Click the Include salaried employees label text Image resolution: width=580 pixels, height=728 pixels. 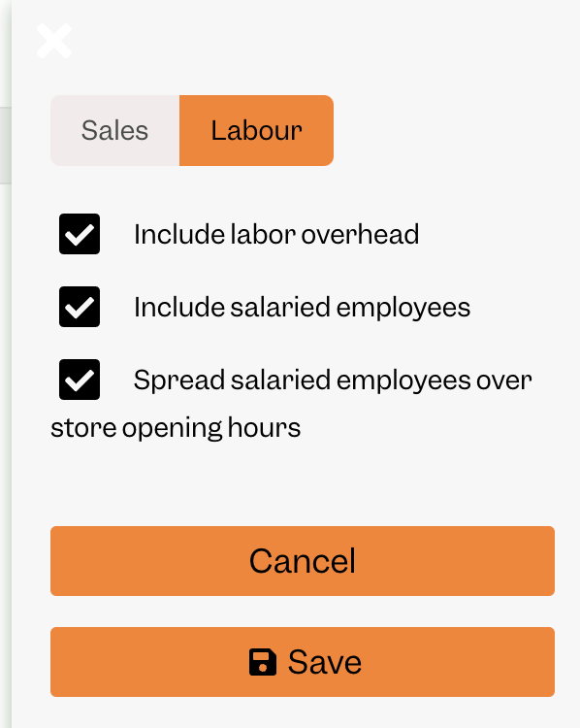(x=302, y=308)
